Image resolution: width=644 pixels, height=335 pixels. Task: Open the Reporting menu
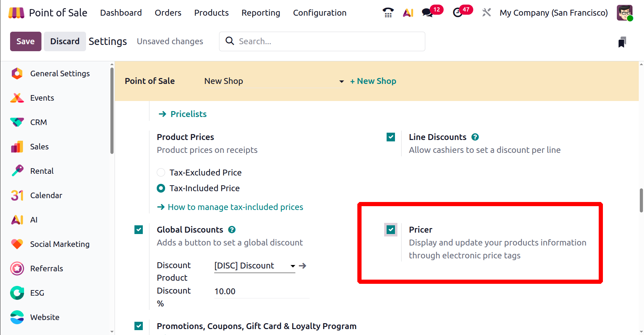tap(261, 13)
